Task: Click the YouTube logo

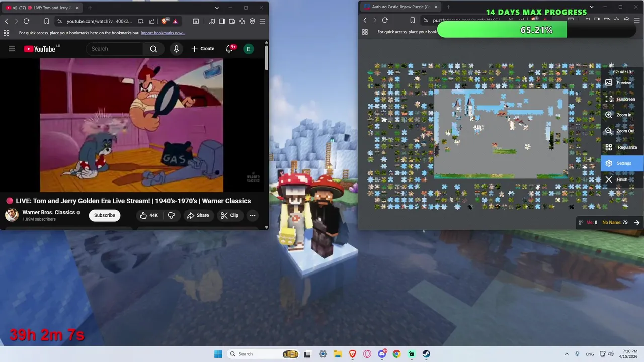Action: tap(39, 49)
